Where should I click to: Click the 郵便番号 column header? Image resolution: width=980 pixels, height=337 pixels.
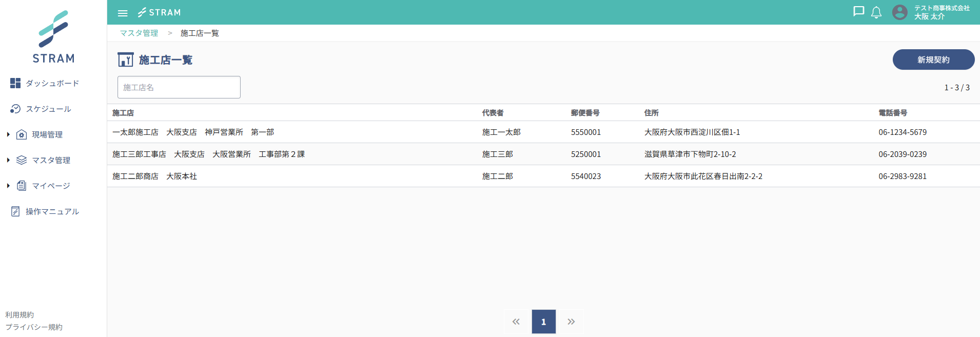[585, 113]
